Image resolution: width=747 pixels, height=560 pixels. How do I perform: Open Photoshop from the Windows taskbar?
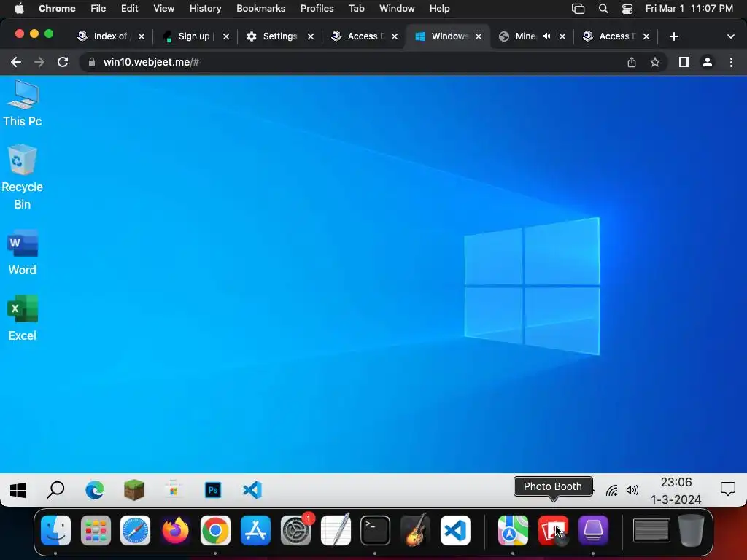click(x=213, y=490)
